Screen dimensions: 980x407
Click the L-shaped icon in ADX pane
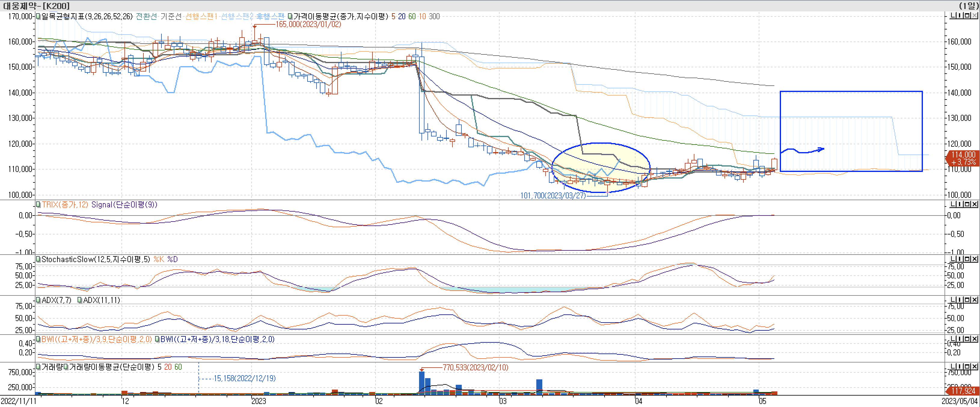click(x=953, y=300)
